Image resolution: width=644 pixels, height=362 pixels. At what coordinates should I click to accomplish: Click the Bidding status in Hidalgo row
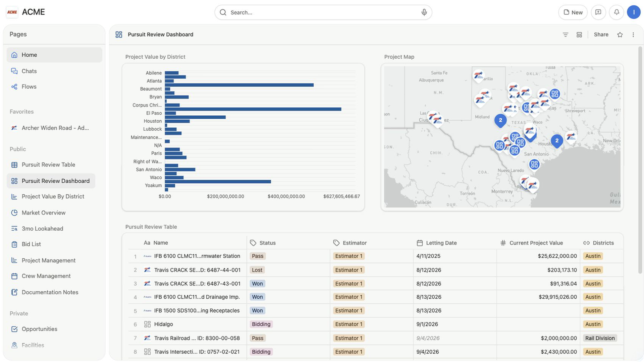click(261, 324)
